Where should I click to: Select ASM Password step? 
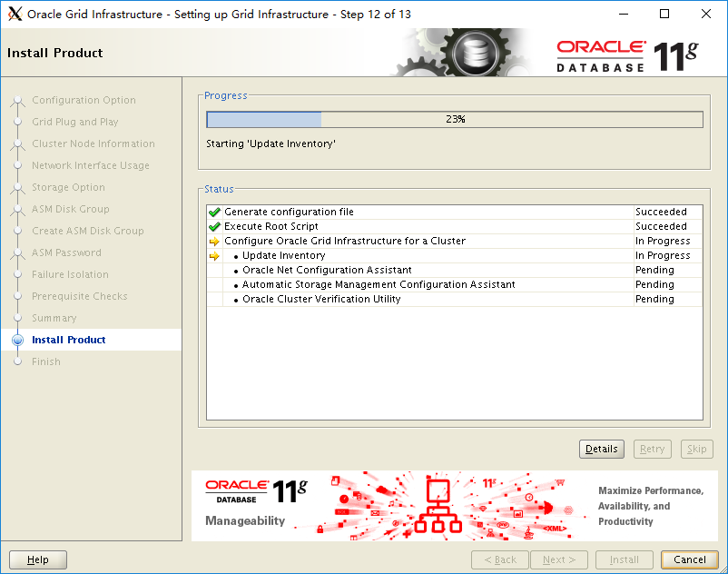point(66,252)
